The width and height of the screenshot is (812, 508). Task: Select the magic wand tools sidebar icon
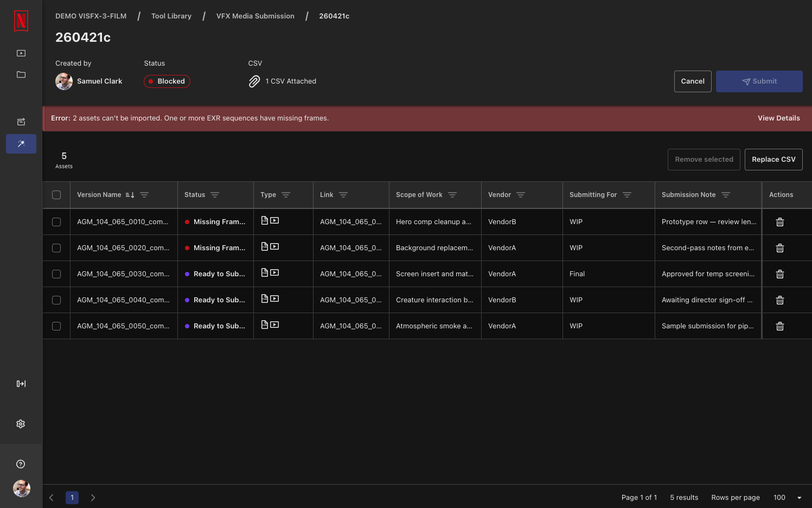pos(21,144)
